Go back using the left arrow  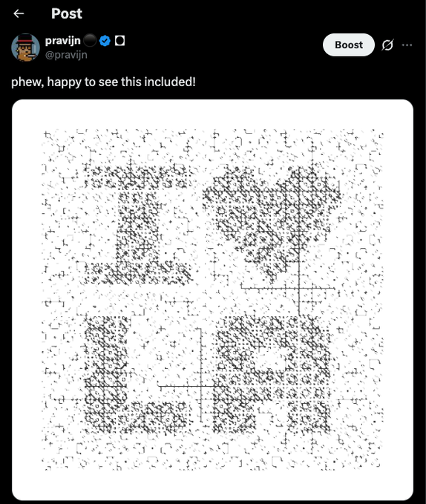pyautogui.click(x=19, y=13)
